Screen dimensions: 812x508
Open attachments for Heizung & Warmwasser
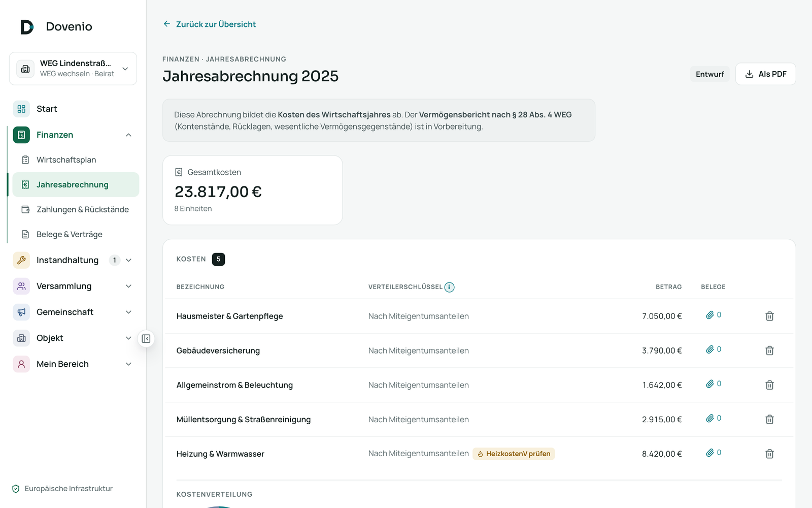tap(714, 453)
